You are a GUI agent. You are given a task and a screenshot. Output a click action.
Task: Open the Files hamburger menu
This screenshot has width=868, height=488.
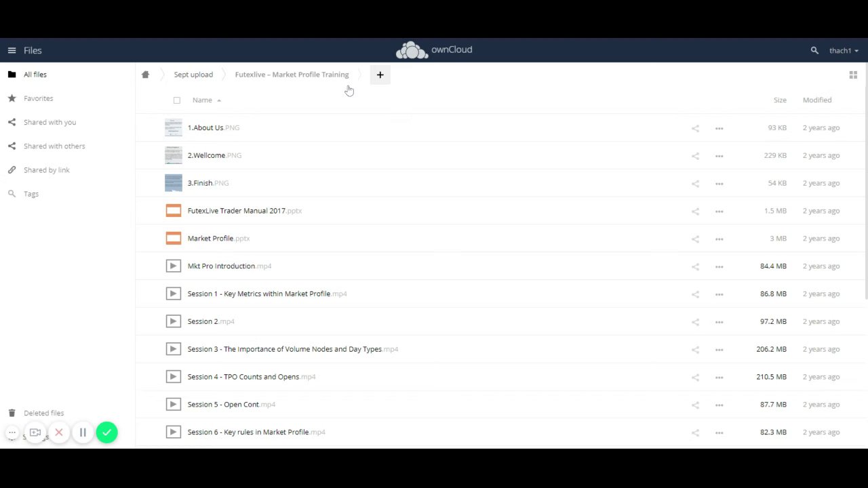[12, 50]
